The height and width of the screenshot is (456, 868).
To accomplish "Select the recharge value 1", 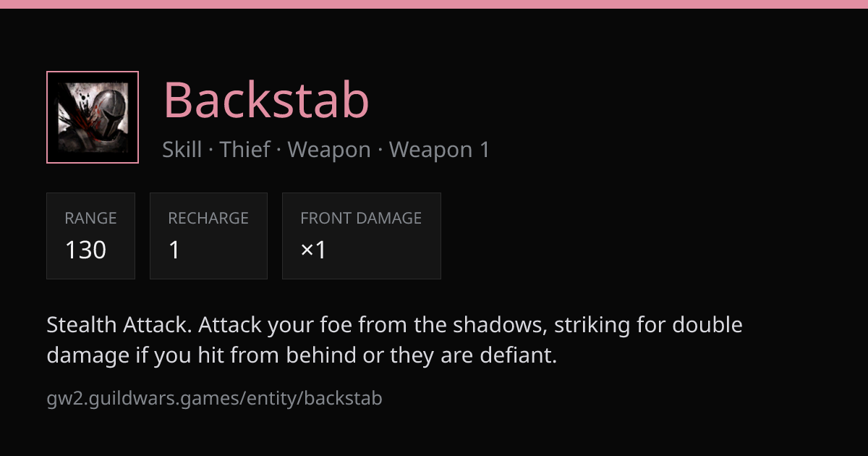I will pyautogui.click(x=174, y=250).
